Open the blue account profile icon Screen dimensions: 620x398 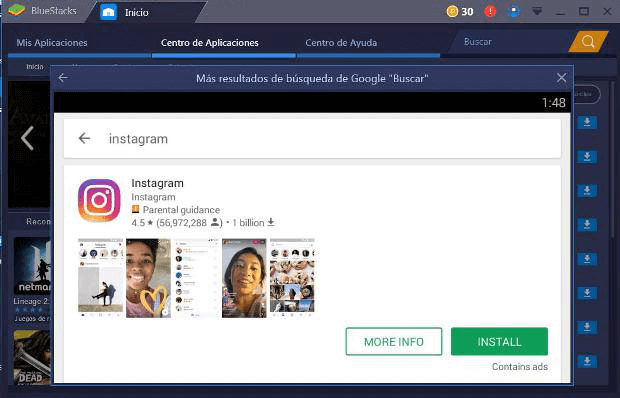point(513,11)
